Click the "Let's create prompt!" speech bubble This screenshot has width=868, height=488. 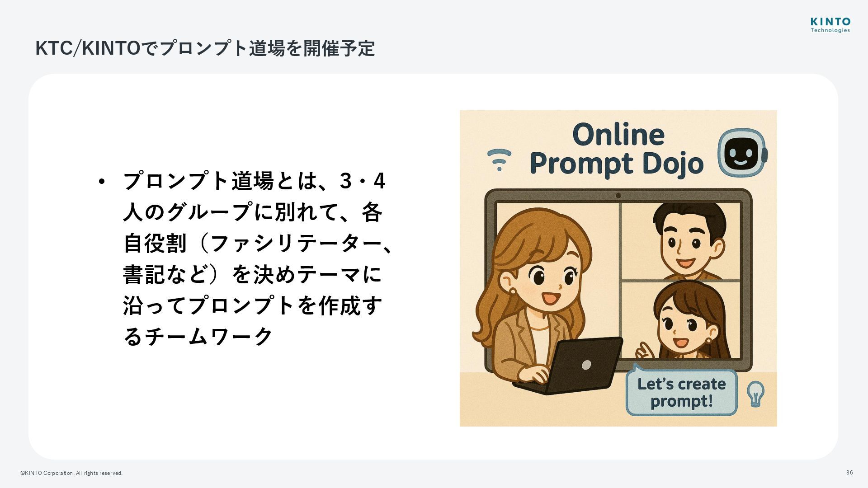coord(681,392)
